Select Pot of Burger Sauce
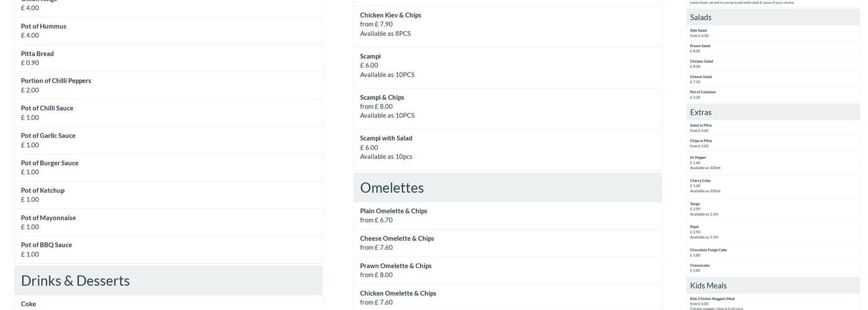 [x=50, y=163]
